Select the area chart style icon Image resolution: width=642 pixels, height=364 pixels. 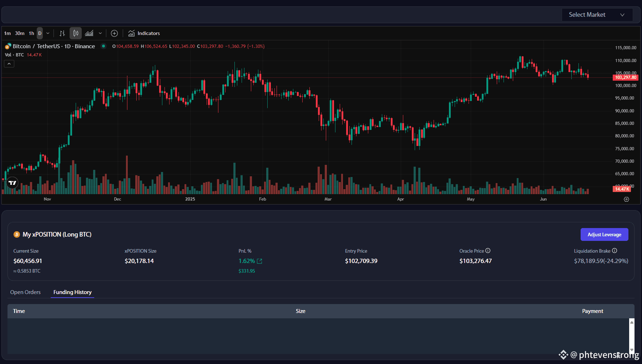pyautogui.click(x=89, y=33)
